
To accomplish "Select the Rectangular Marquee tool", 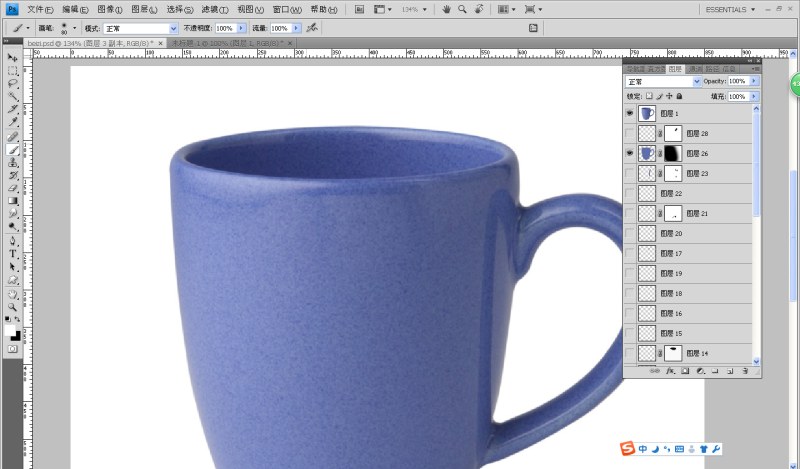I will (x=13, y=71).
